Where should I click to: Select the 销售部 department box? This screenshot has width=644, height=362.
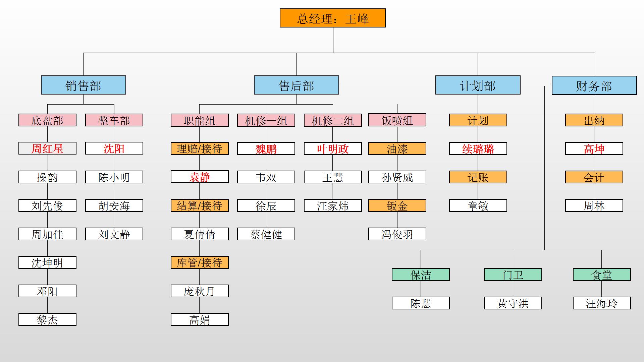tap(83, 85)
